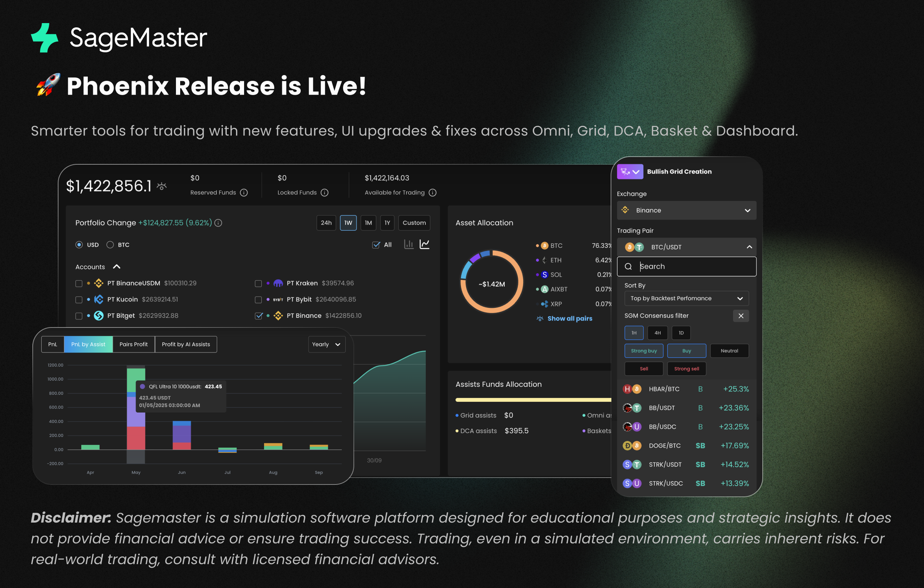The image size is (924, 588).
Task: Click the Available for Trading info icon
Action: pyautogui.click(x=433, y=192)
